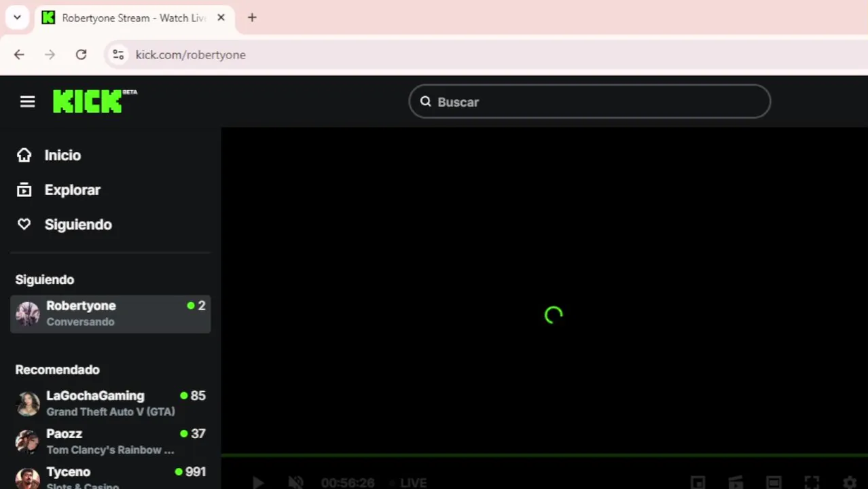The height and width of the screenshot is (489, 868).
Task: Open the hamburger sidebar menu
Action: [x=27, y=102]
